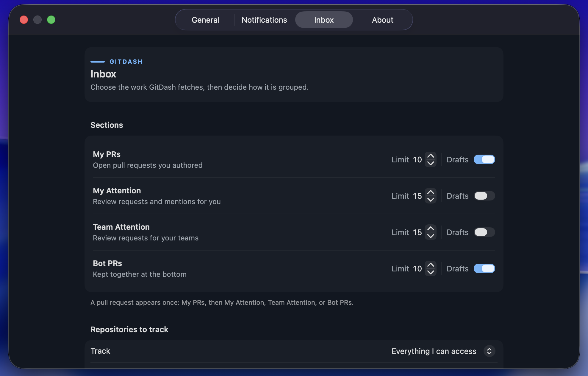The height and width of the screenshot is (376, 588).
Task: Click the green zoom window button
Action: (x=51, y=20)
